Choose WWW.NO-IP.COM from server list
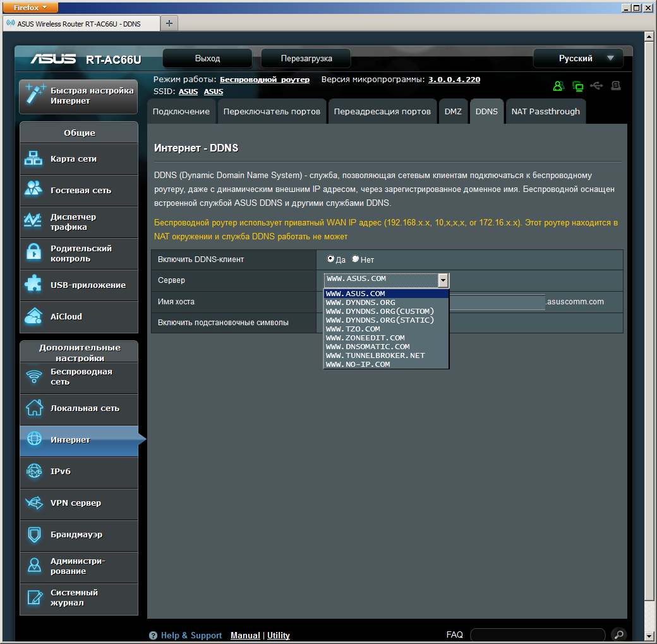Image resolution: width=657 pixels, height=644 pixels. [358, 364]
